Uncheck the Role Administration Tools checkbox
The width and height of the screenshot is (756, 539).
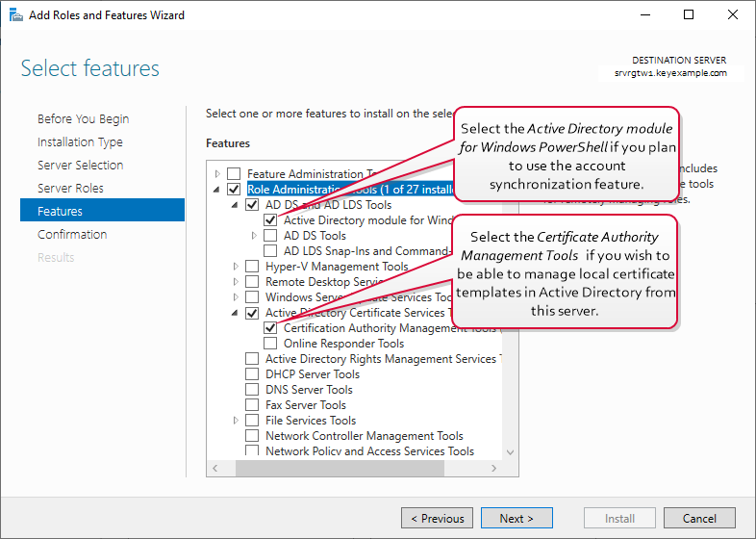(x=234, y=190)
